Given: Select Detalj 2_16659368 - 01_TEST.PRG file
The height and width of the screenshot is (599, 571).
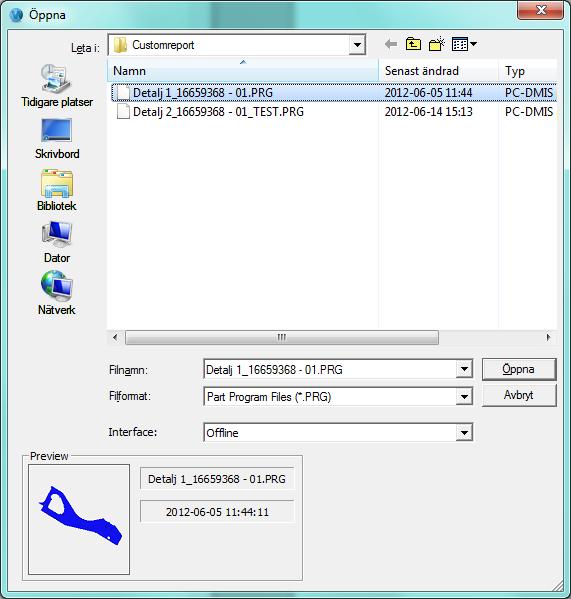Looking at the screenshot, I should (x=218, y=112).
